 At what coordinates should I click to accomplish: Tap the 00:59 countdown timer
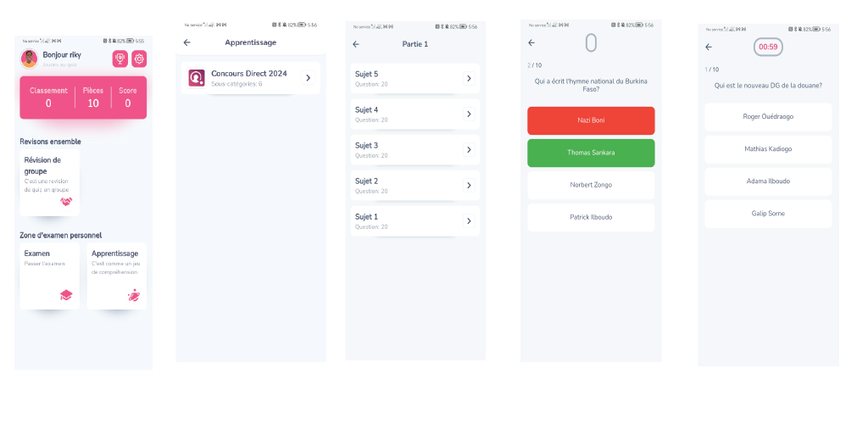point(768,47)
